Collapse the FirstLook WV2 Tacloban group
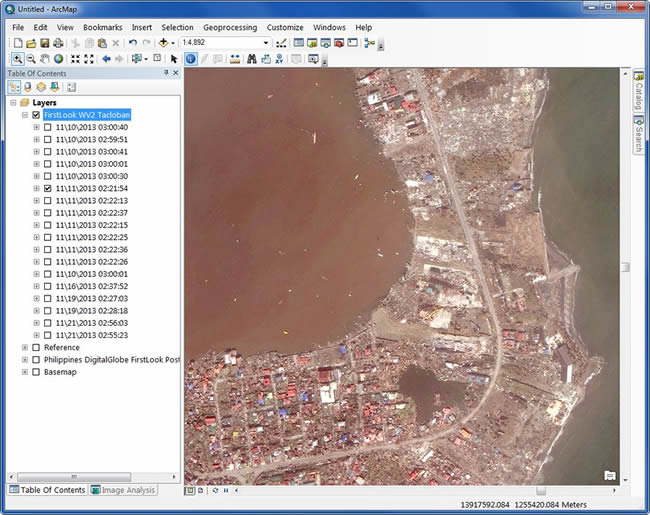650x515 pixels. tap(24, 115)
